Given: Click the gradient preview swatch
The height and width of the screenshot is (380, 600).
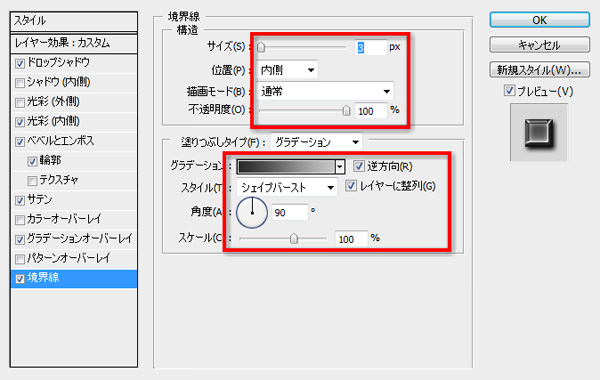Looking at the screenshot, I should coord(286,166).
